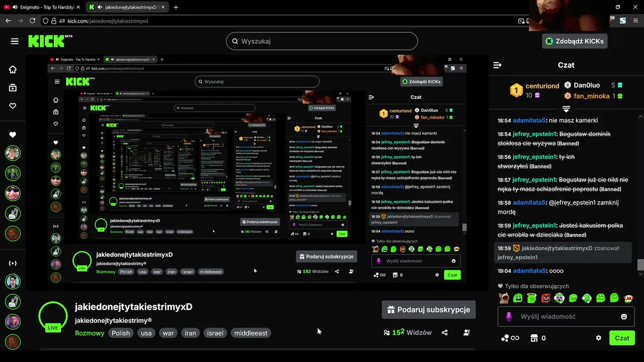
Task: Select the usa tag
Action: click(146, 333)
